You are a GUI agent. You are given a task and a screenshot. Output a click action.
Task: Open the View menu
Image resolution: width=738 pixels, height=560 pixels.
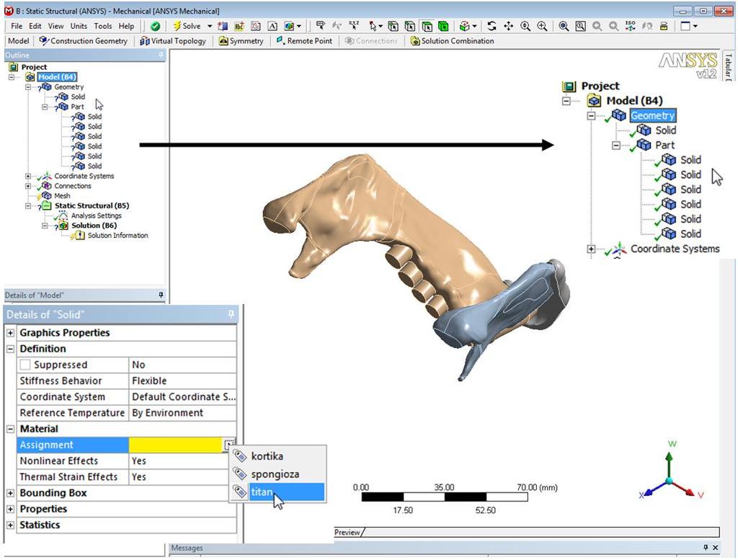(x=55, y=27)
